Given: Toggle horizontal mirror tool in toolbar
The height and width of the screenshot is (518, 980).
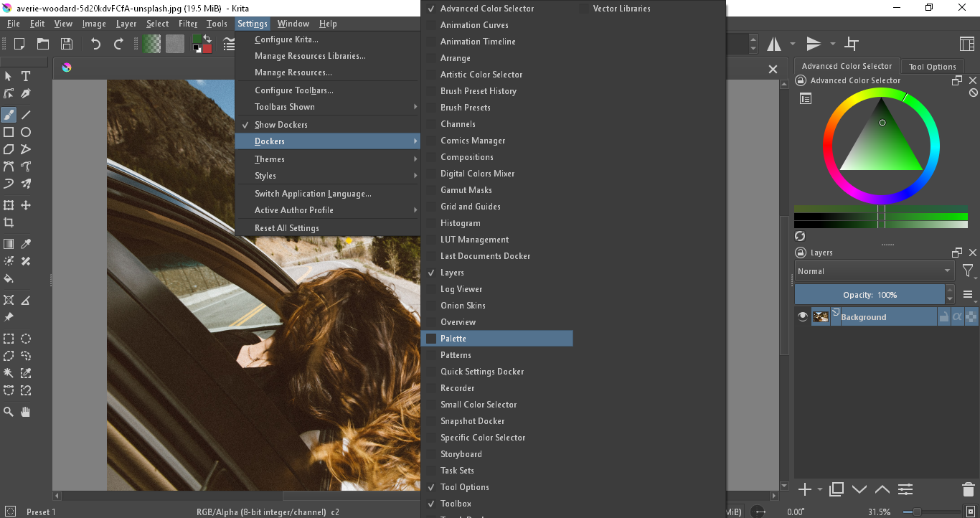Looking at the screenshot, I should [774, 44].
